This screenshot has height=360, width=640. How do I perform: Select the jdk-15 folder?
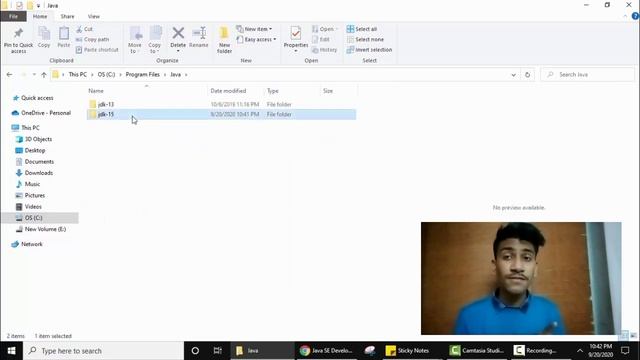[x=221, y=114]
